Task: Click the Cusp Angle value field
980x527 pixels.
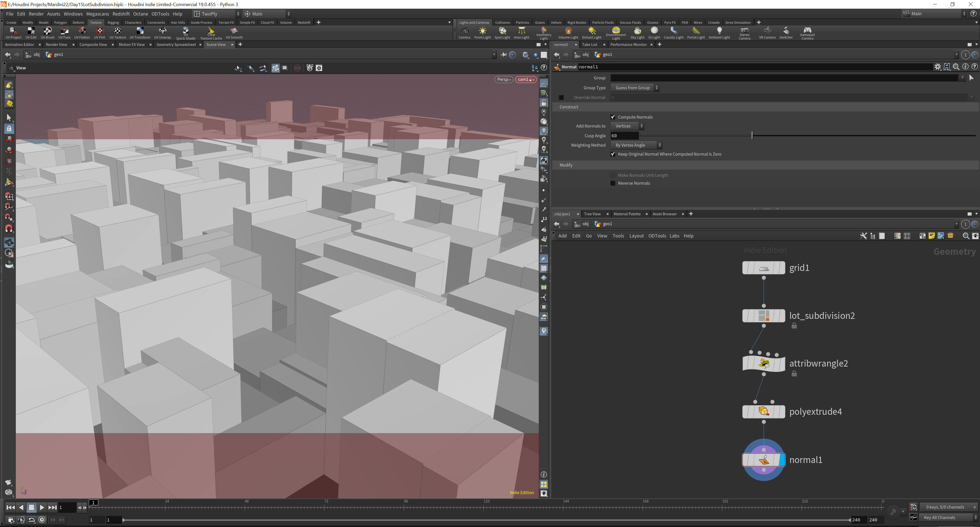Action: (625, 136)
